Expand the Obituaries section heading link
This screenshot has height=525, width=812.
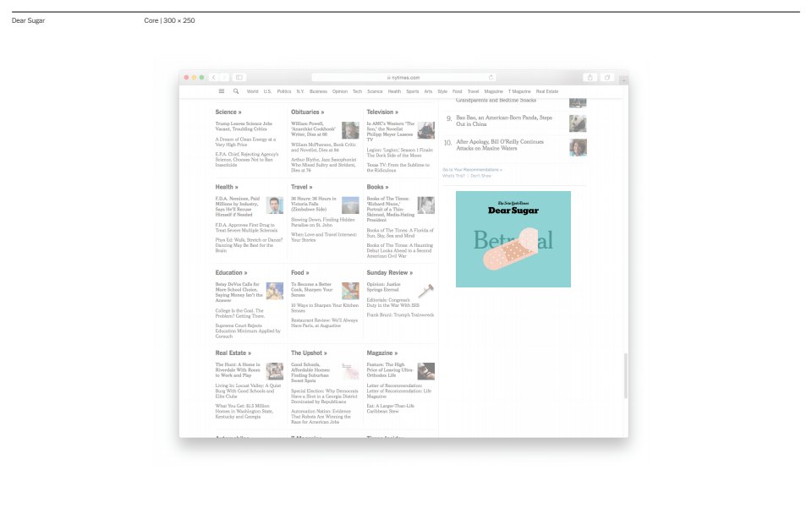[x=307, y=112]
